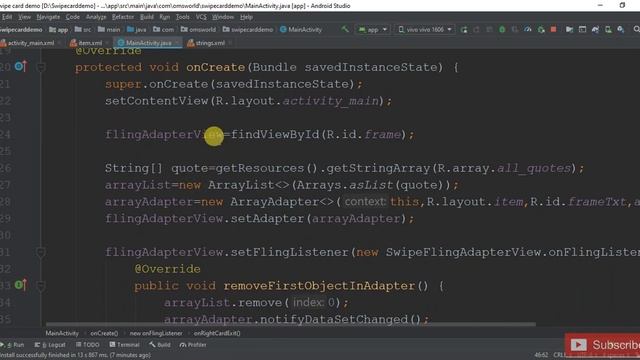Open the SDK Manager icon
640x360 pixels.
621,29
